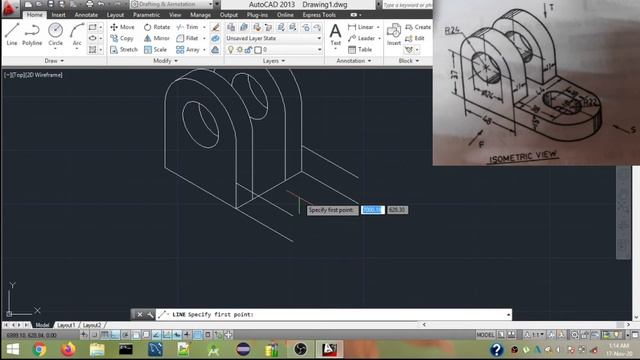Open the Manage ribbon tab
Viewport: 640px width, 360px height.
tap(200, 15)
